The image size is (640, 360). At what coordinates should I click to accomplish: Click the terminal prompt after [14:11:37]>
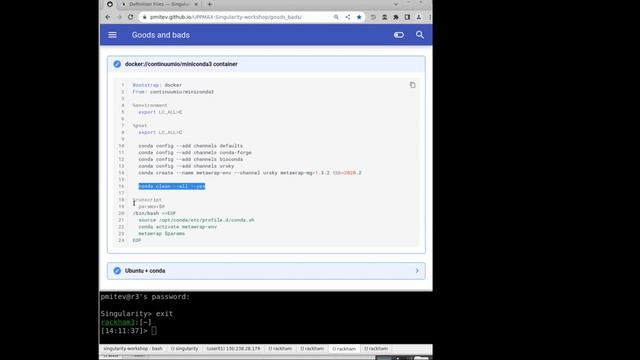[x=153, y=331]
